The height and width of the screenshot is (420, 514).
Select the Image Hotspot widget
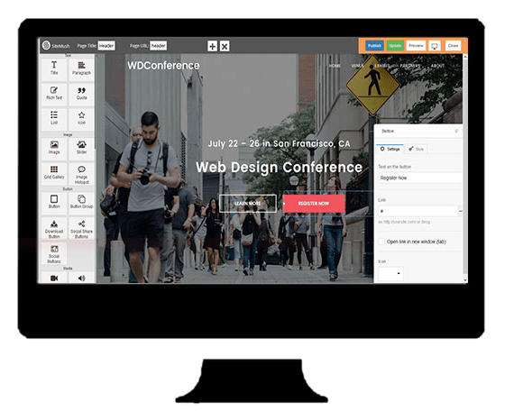click(x=81, y=174)
